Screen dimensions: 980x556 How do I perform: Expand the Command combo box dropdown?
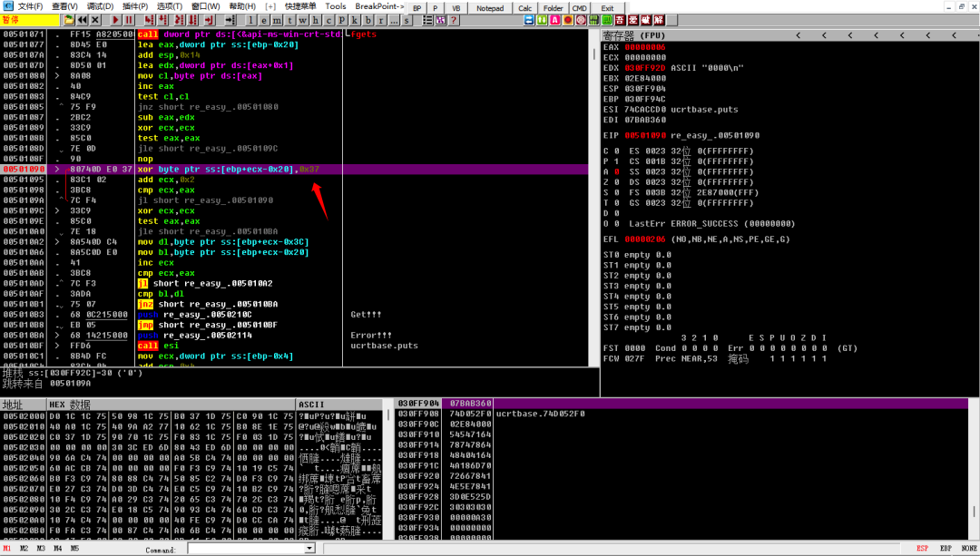pos(309,549)
